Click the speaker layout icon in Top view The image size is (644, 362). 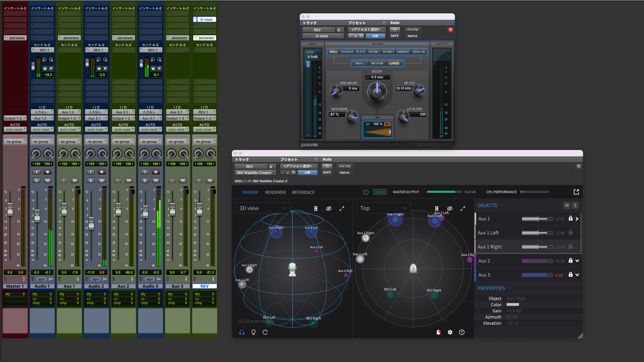tap(437, 209)
